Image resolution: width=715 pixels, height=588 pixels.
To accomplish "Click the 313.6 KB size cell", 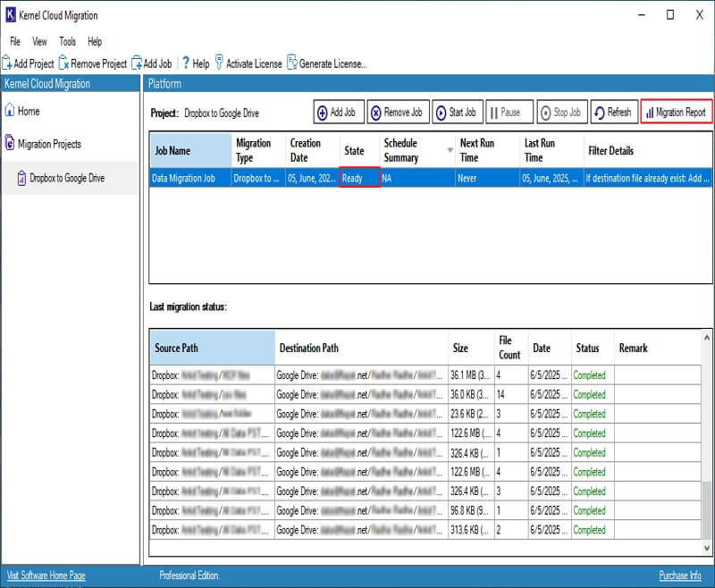I will click(x=472, y=530).
